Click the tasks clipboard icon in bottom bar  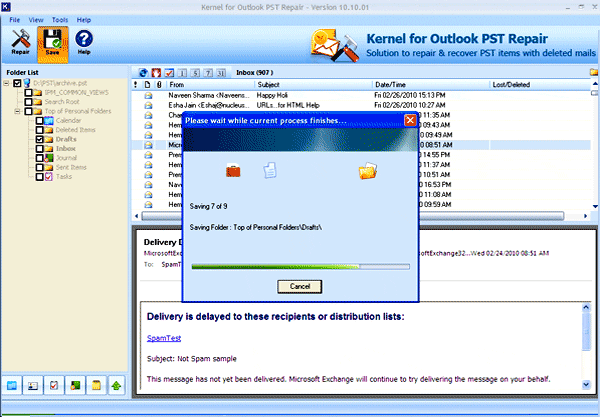(54, 385)
